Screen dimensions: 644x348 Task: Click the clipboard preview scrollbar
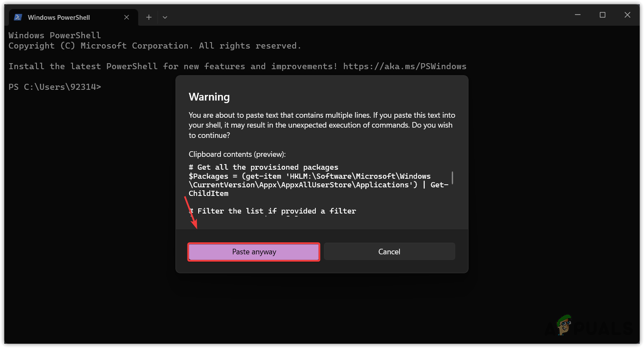(x=453, y=177)
